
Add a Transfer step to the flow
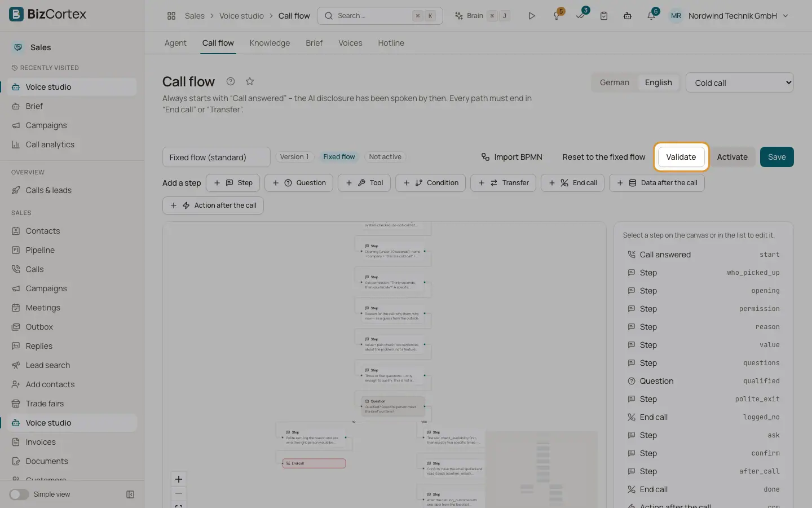tap(504, 183)
